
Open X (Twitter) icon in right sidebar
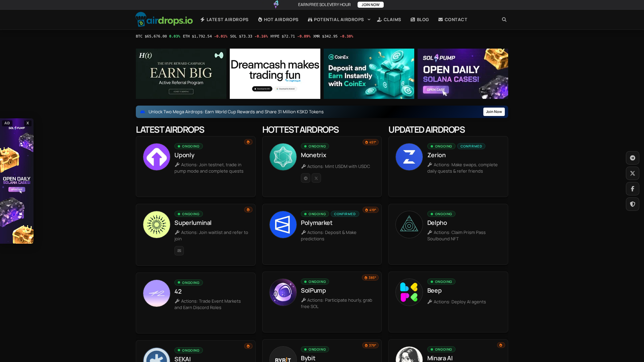pyautogui.click(x=632, y=173)
